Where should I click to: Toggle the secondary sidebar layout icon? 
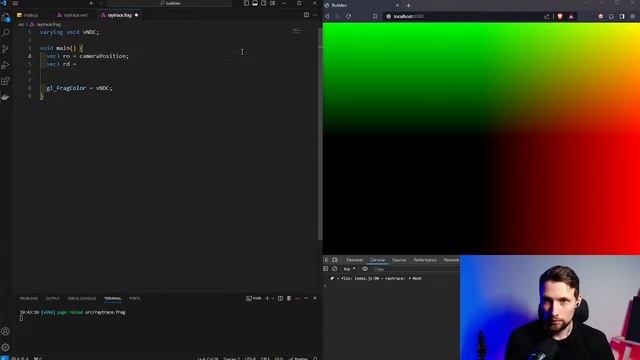click(264, 3)
